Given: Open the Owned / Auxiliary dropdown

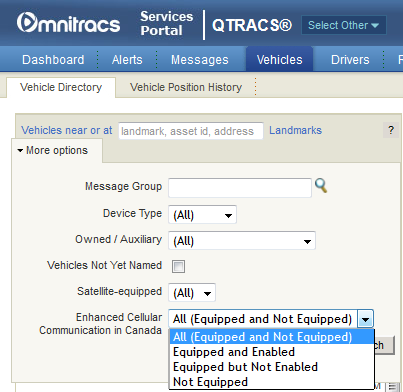Looking at the screenshot, I should click(242, 241).
